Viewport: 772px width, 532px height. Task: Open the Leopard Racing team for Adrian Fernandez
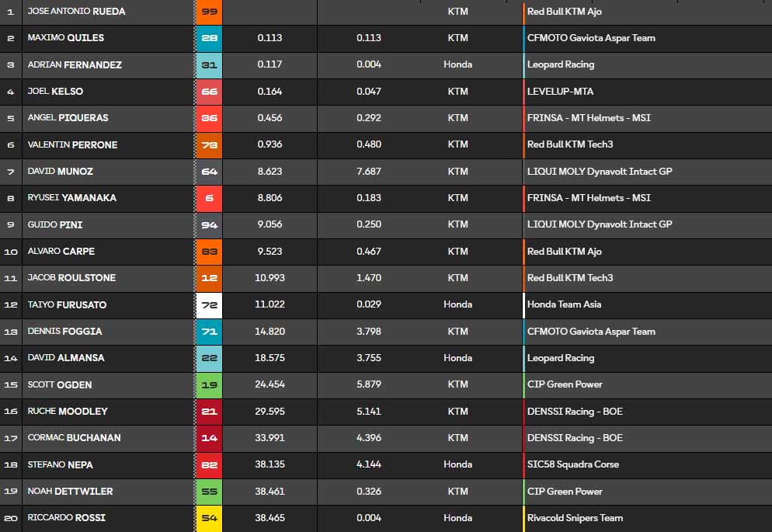pos(560,64)
